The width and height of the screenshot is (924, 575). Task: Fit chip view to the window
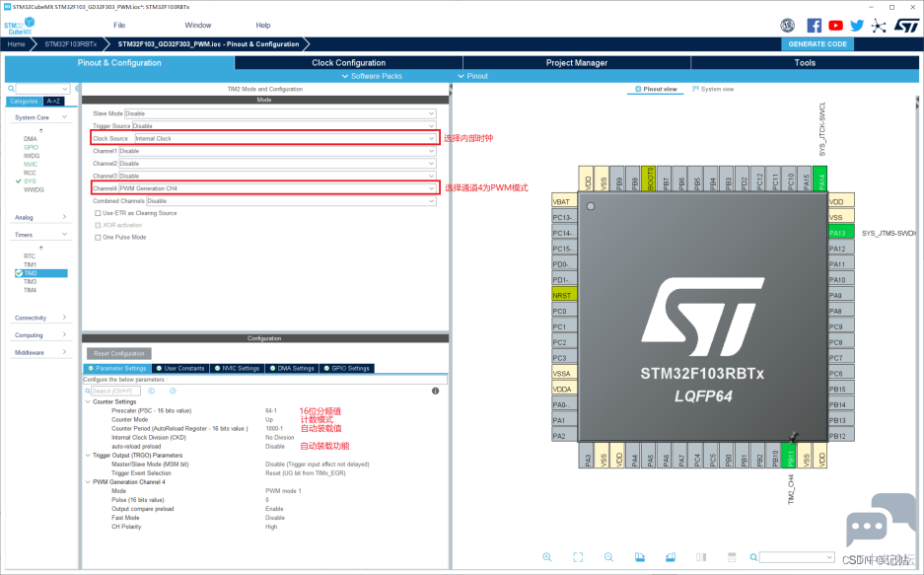click(578, 557)
